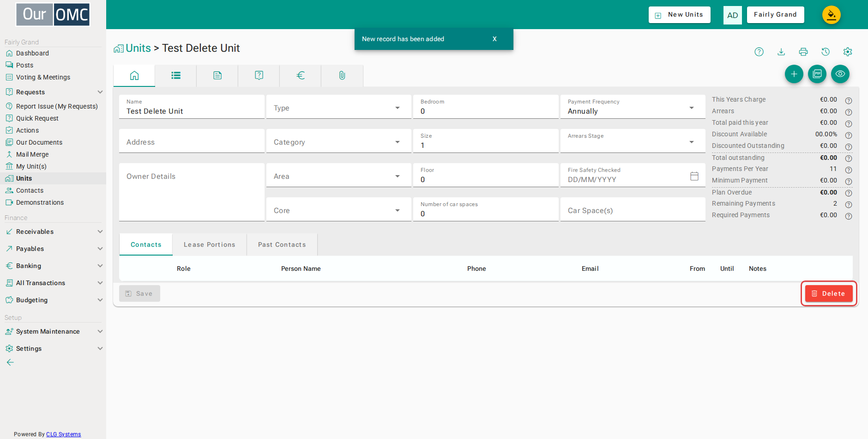Switch to the list view tab icon
This screenshot has height=439, width=868.
[x=176, y=75]
